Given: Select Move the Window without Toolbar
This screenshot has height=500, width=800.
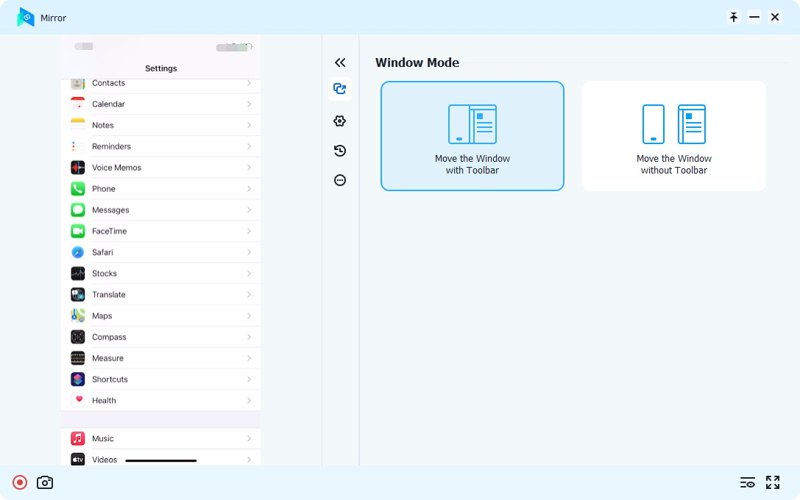Looking at the screenshot, I should click(x=674, y=136).
